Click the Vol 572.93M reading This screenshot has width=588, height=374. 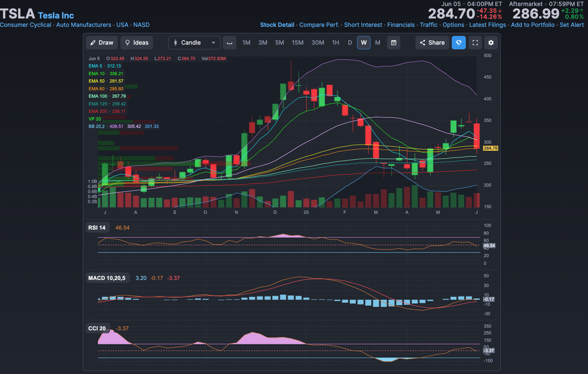[213, 58]
